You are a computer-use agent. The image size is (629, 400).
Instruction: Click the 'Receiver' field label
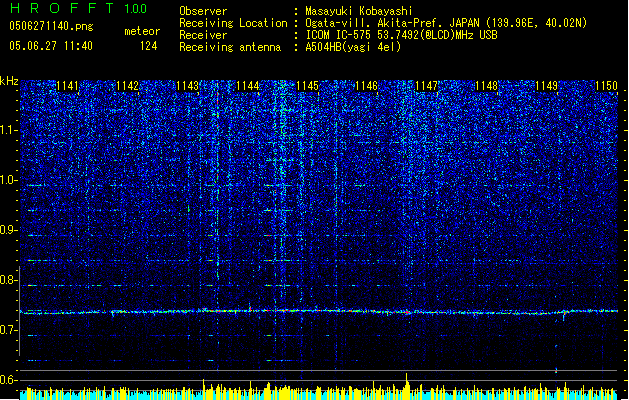tap(203, 35)
